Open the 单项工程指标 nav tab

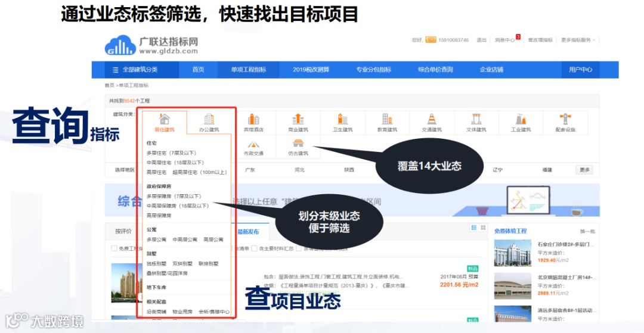coord(249,70)
